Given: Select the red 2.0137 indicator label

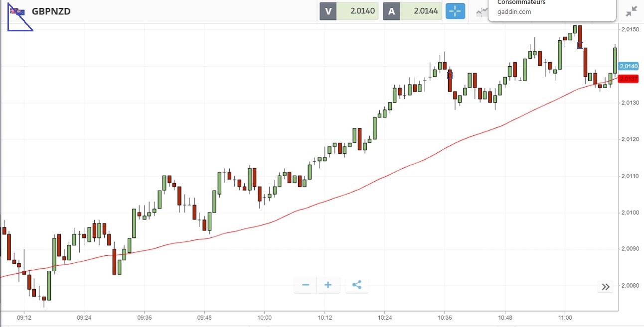Looking at the screenshot, I should pyautogui.click(x=629, y=79).
